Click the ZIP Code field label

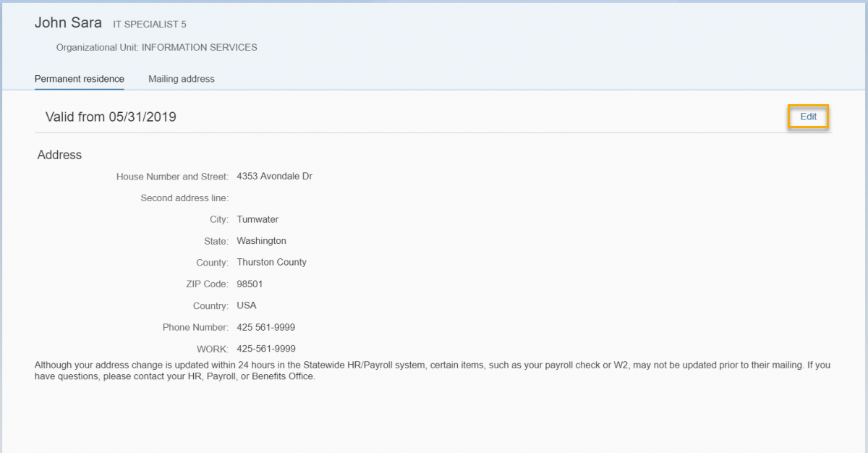click(207, 284)
